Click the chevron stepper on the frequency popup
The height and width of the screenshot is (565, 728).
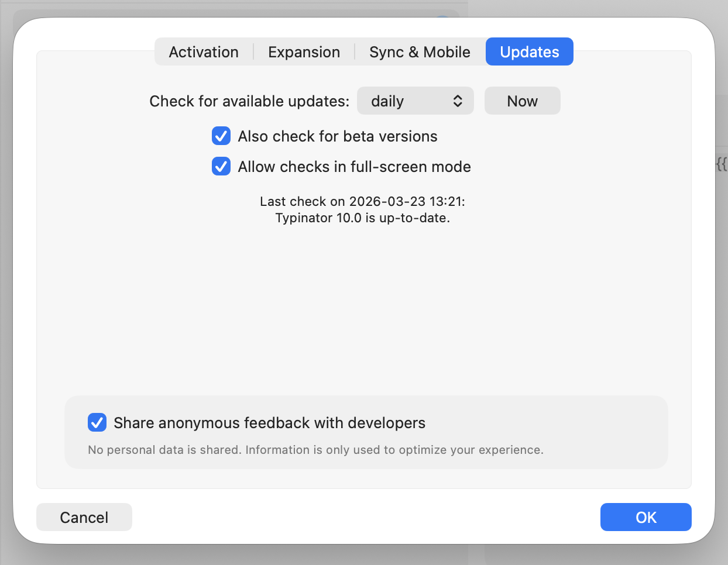point(458,101)
